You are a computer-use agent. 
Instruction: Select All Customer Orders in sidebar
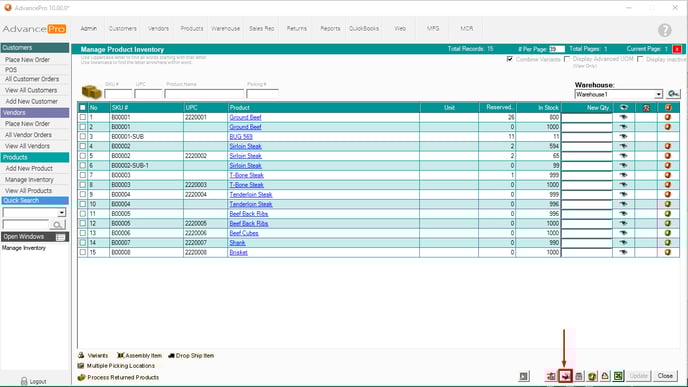(32, 79)
